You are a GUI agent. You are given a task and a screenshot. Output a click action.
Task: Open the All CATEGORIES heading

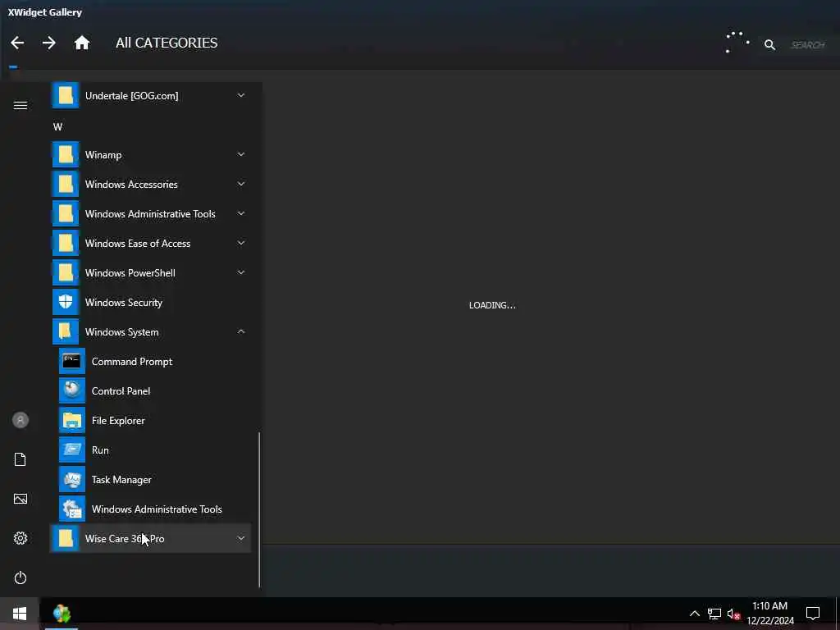167,43
